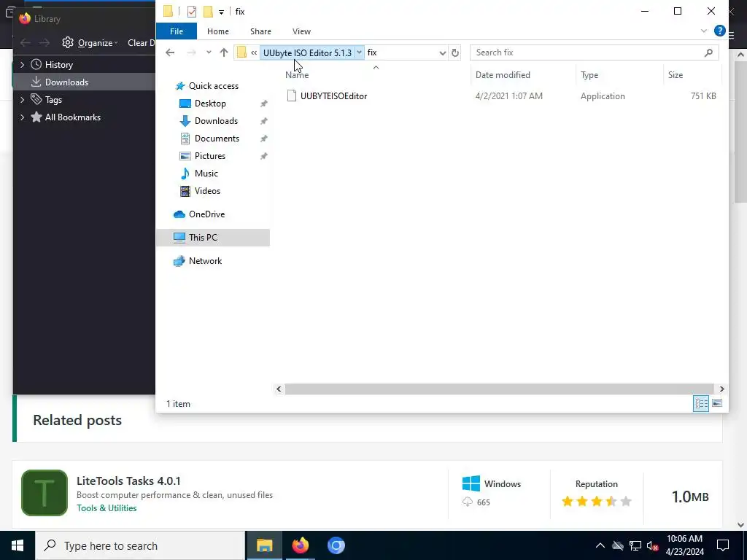
Task: Open Customize Quick Access Toolbar dropdown
Action: coord(221,12)
